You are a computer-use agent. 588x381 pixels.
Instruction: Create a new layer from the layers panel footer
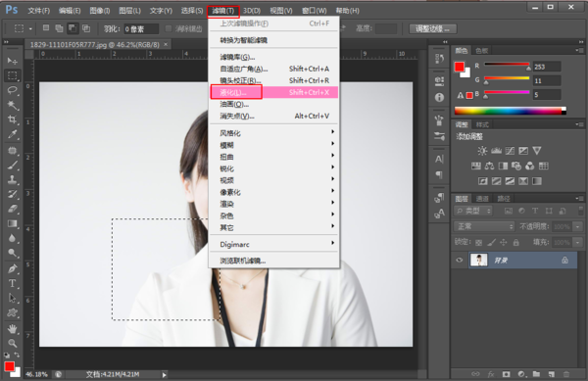point(551,374)
